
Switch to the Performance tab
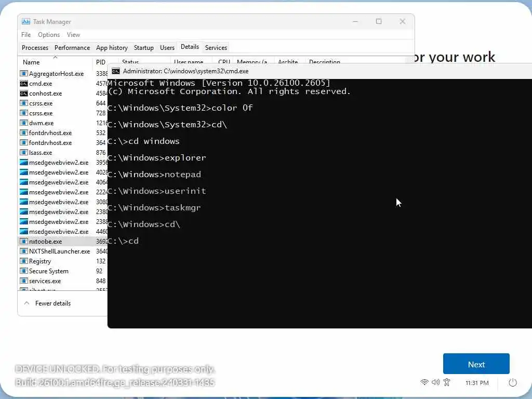pyautogui.click(x=72, y=48)
